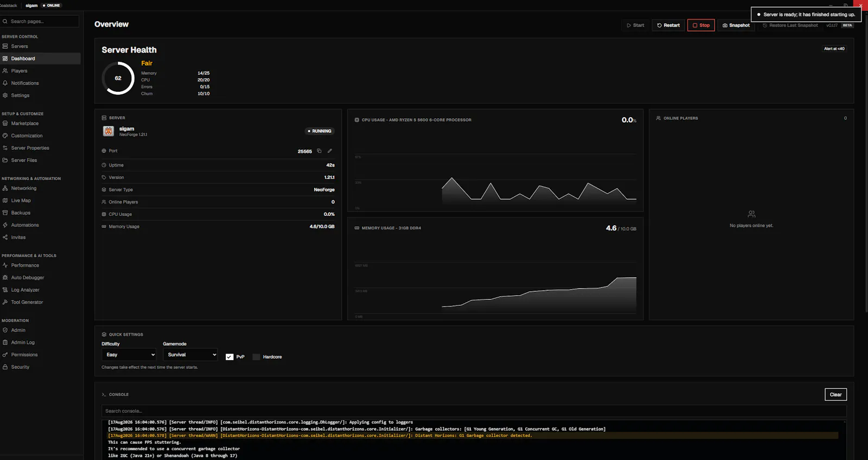868x460 pixels.
Task: Click the Settings gear icon in sidebar
Action: point(5,95)
